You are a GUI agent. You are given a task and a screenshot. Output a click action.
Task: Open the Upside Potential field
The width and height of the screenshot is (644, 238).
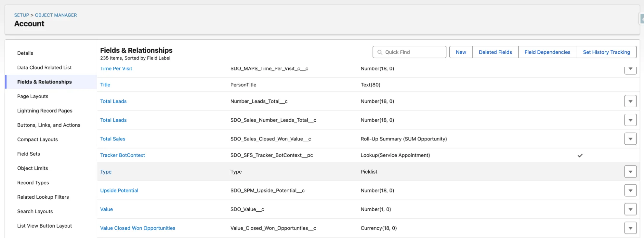[x=119, y=190]
